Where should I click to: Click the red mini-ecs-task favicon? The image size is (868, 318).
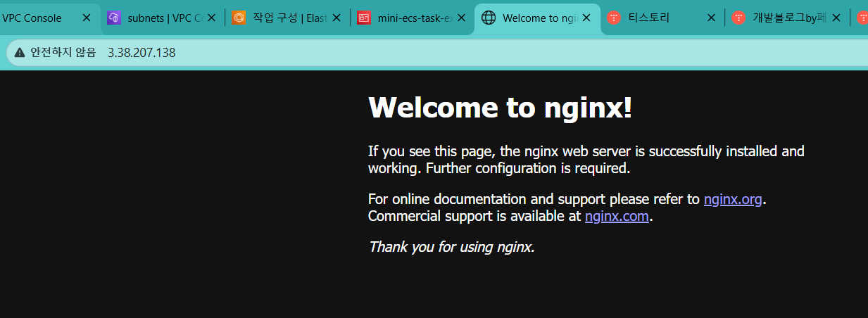tap(363, 18)
